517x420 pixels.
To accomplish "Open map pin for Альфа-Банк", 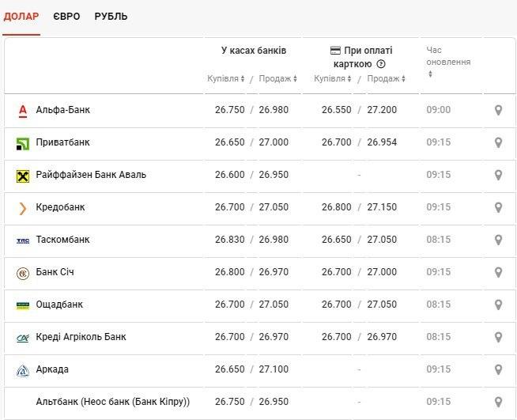I will point(498,110).
